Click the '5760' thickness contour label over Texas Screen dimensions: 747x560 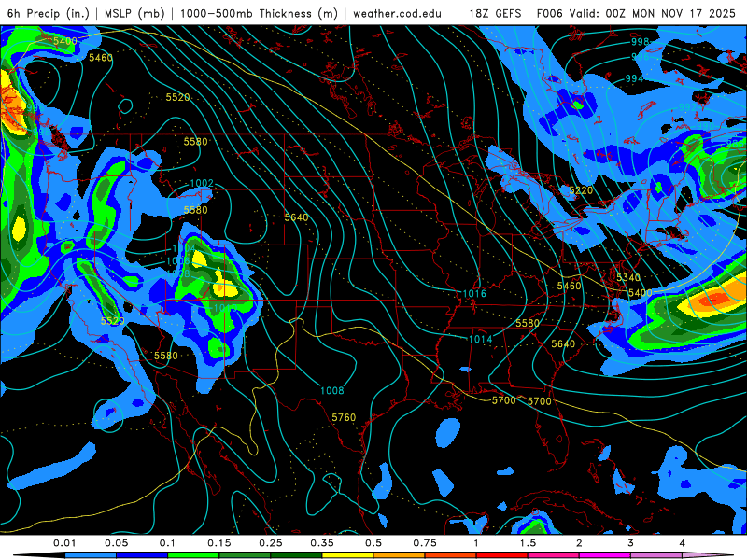(344, 417)
